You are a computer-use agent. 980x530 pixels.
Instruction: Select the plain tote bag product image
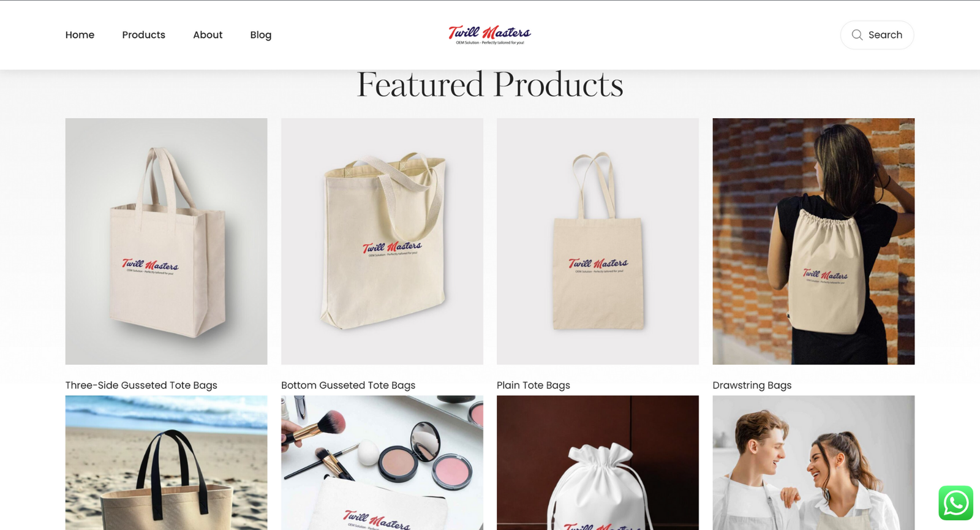(597, 241)
